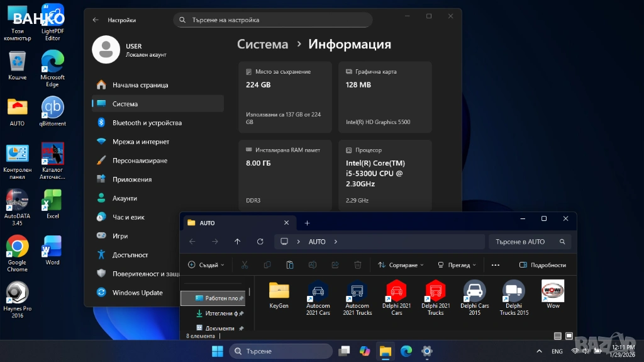The height and width of the screenshot is (362, 644).
Task: Select Windows Update in settings sidebar
Action: coord(137,293)
